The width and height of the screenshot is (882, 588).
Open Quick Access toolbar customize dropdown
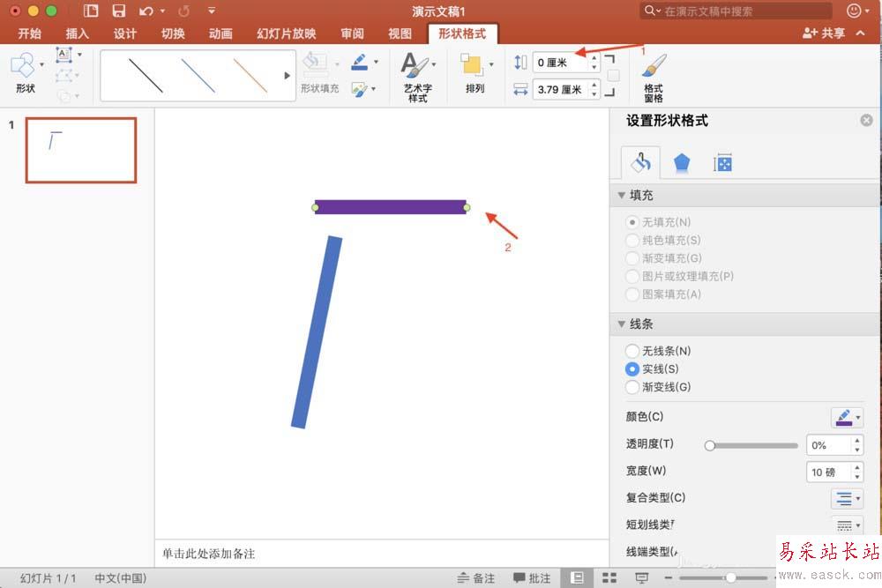coord(211,11)
